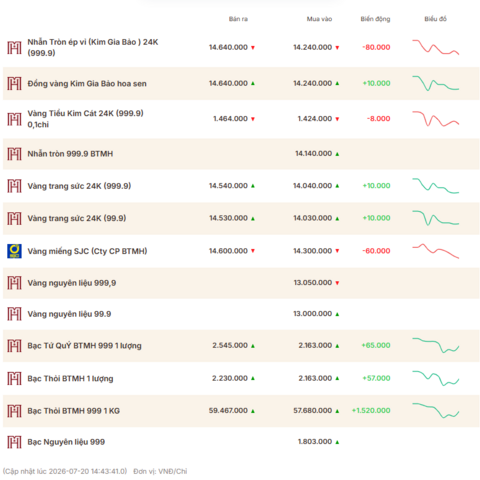Click the BTMH logo next to Nhẫn tròn 999.9 BTMH
This screenshot has height=480, width=480.
[x=14, y=154]
